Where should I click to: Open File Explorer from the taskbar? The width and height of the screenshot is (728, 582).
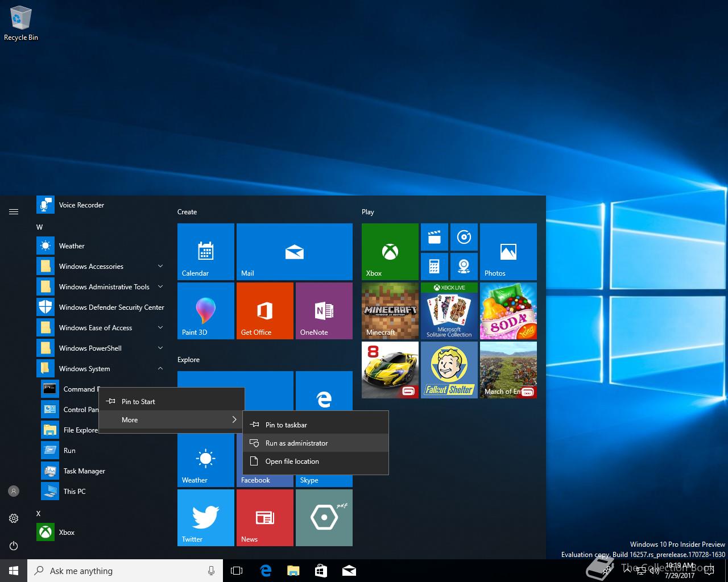tap(293, 571)
